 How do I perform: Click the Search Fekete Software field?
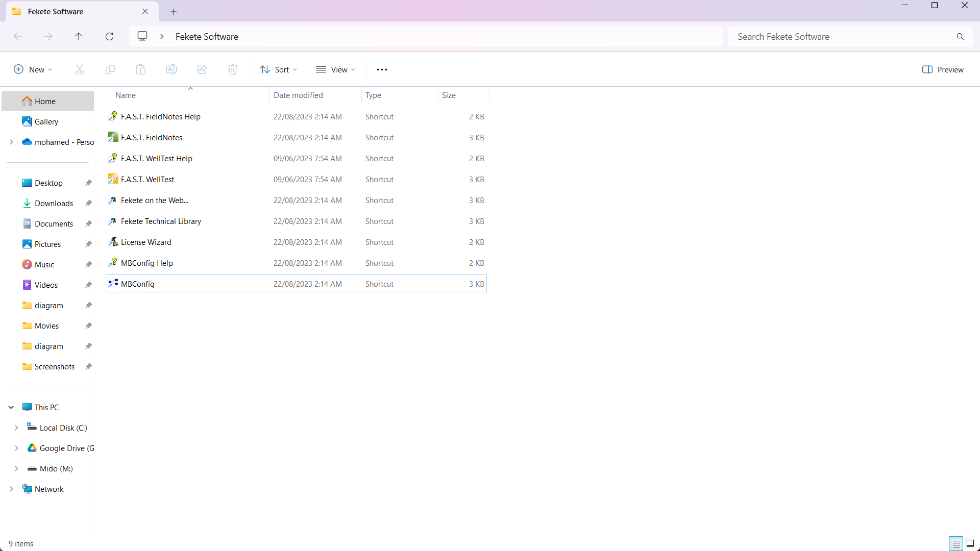pos(842,36)
